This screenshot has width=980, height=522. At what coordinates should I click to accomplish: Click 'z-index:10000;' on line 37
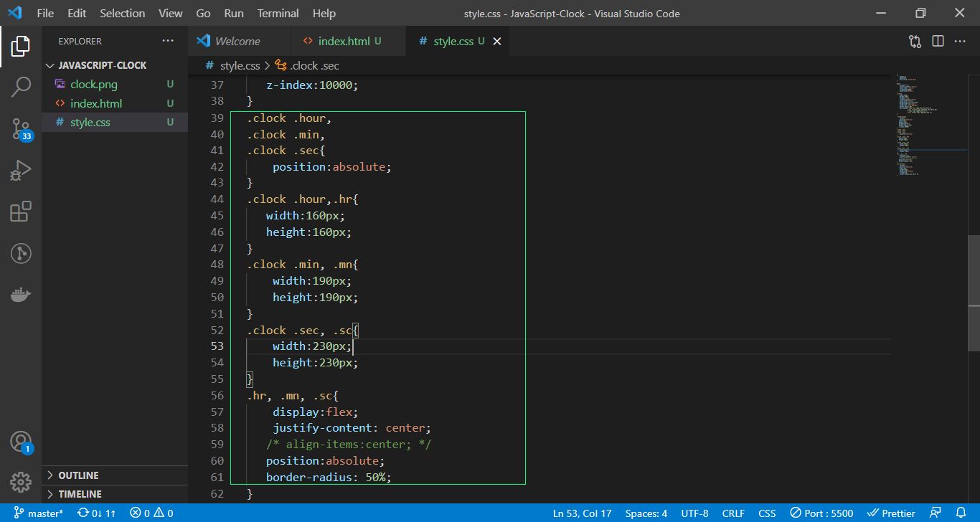coord(311,85)
